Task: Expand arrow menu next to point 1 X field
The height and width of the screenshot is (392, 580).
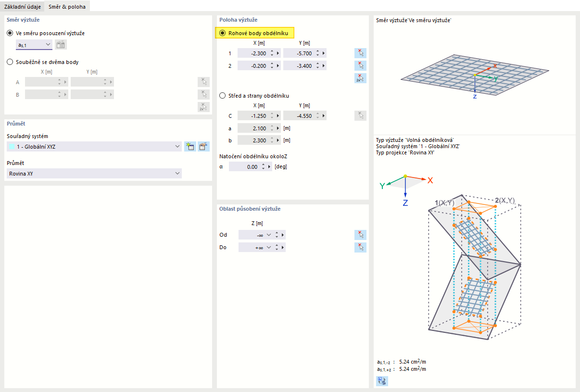Action: coord(278,53)
